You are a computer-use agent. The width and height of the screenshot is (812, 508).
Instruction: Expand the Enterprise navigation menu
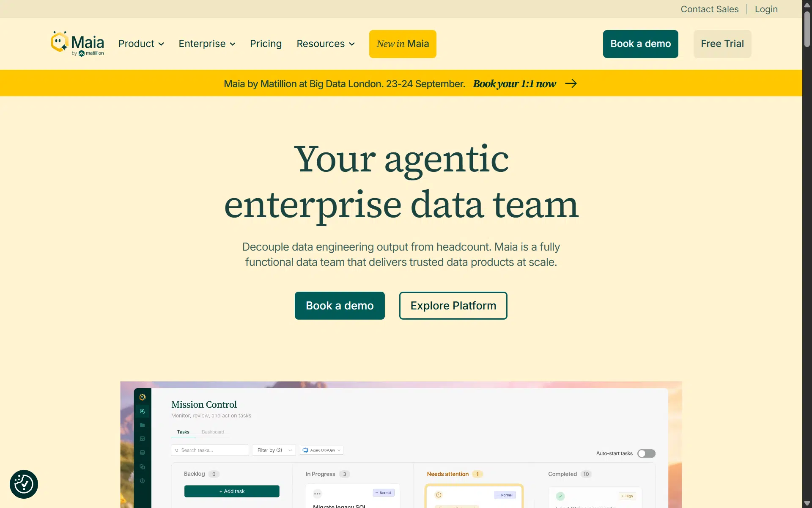(x=207, y=44)
